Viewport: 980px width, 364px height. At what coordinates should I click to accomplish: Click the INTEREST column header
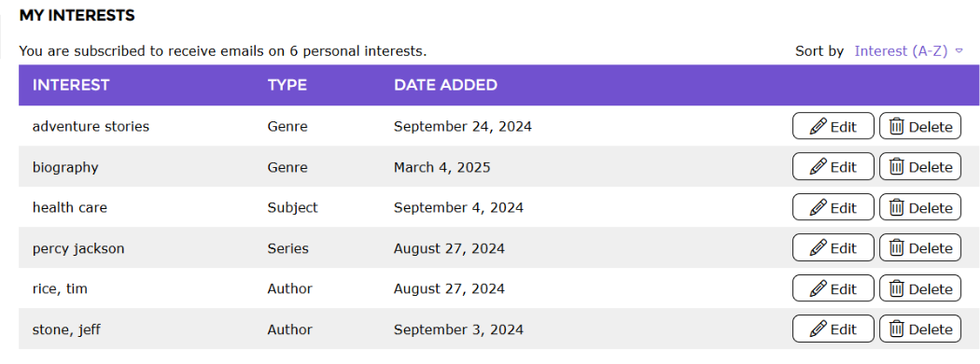[71, 85]
